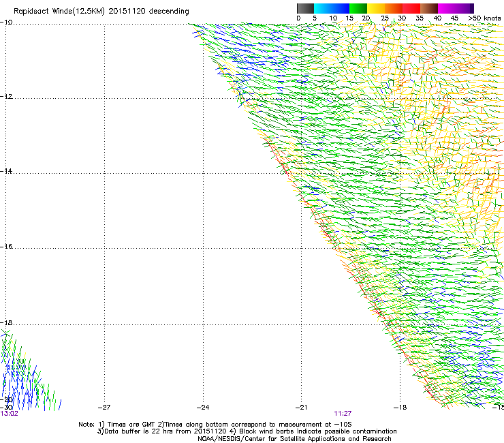This screenshot has width=504, height=443.
Task: Click the red 30-35 knots color segment
Action: tap(411, 8)
